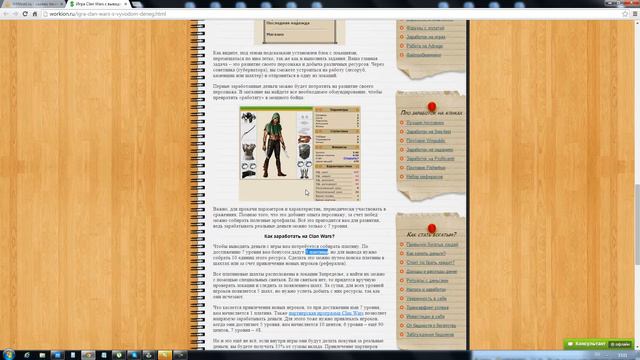
Task: Switch to the first browser tab
Action: tap(33, 4)
